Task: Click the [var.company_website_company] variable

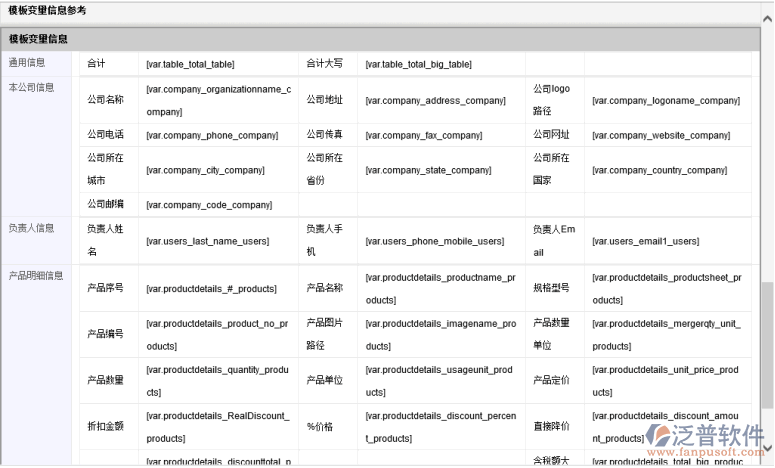Action: click(x=661, y=135)
